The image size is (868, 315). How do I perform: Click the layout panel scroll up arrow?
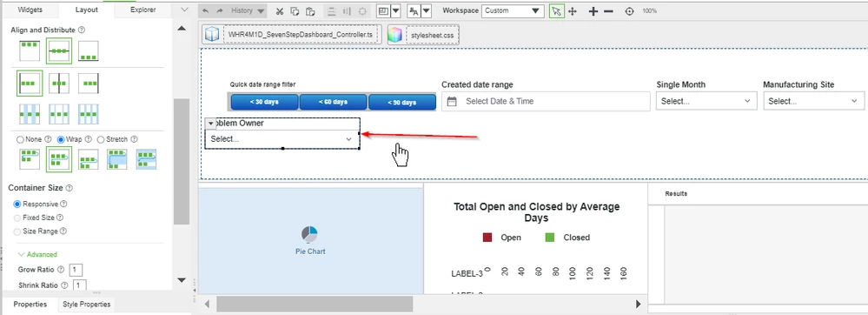coord(182,29)
